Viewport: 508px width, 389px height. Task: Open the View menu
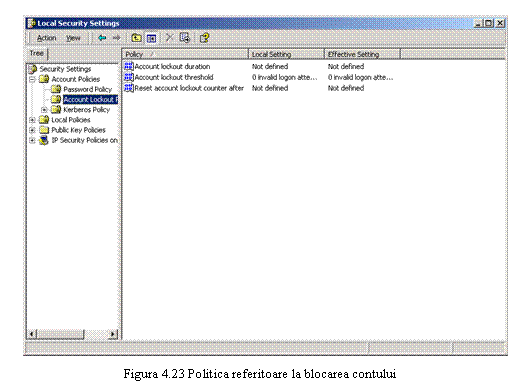coord(73,38)
